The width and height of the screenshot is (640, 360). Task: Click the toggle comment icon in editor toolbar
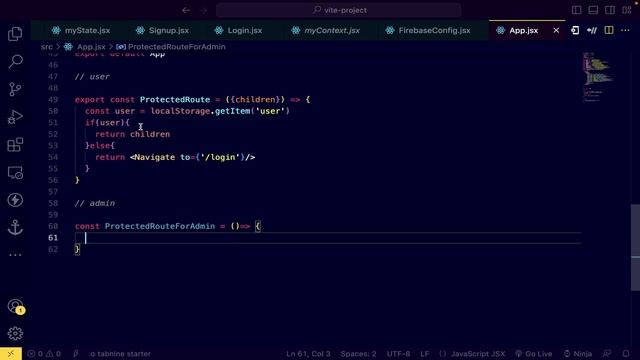[x=592, y=30]
